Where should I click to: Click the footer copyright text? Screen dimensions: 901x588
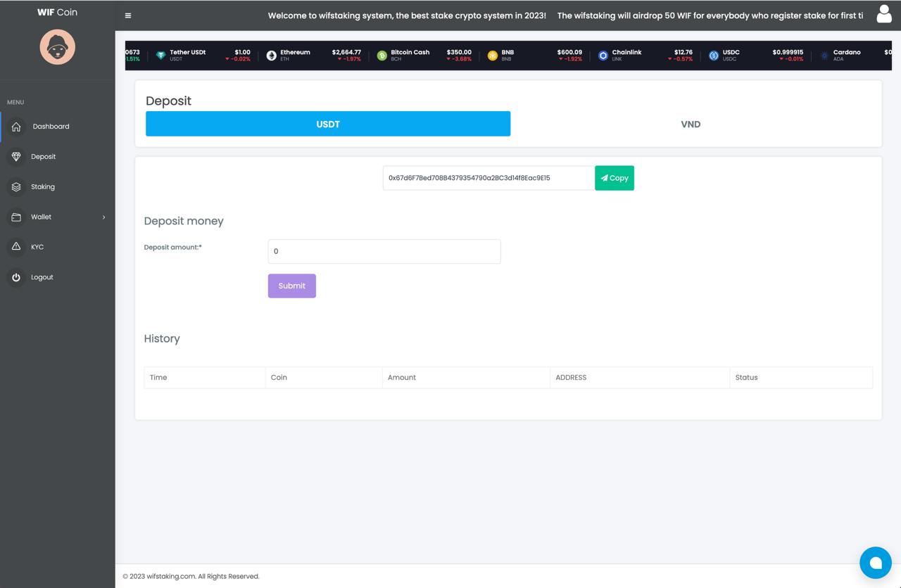click(191, 576)
